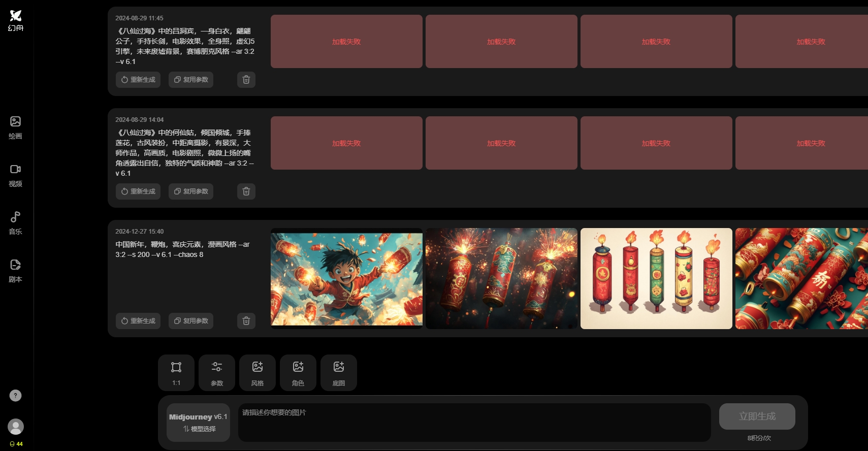The image size is (868, 451).
Task: Open the 1:1 aspect ratio selector
Action: [176, 373]
